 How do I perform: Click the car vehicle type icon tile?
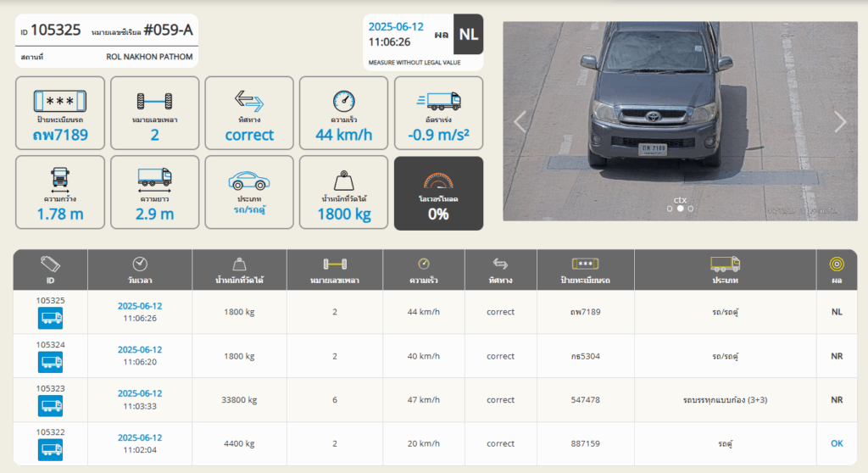pos(249,180)
